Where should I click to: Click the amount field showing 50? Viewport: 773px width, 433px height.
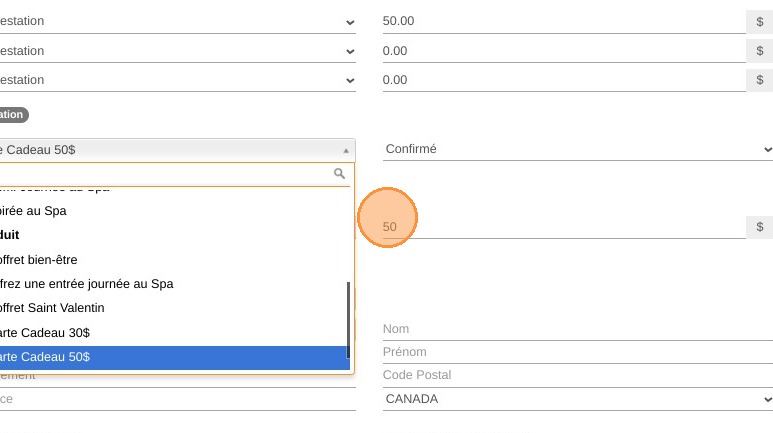564,227
